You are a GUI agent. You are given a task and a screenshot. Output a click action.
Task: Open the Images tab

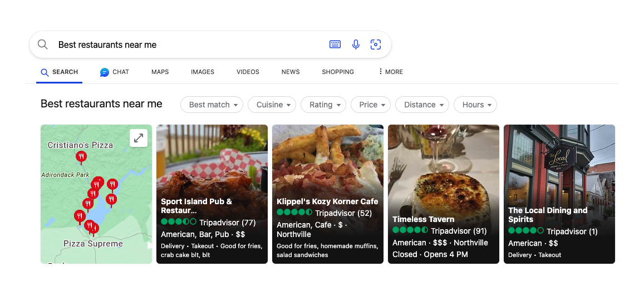tap(203, 72)
